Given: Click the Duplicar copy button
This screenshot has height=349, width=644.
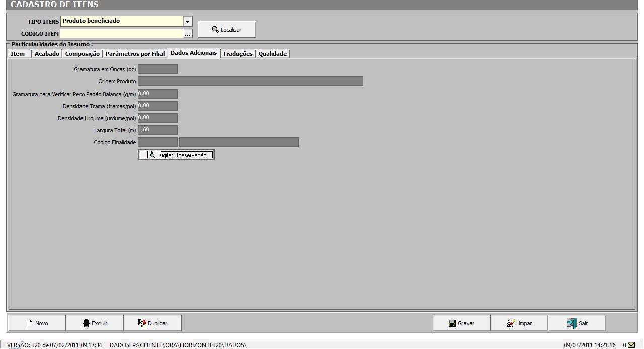Looking at the screenshot, I should pos(152,323).
